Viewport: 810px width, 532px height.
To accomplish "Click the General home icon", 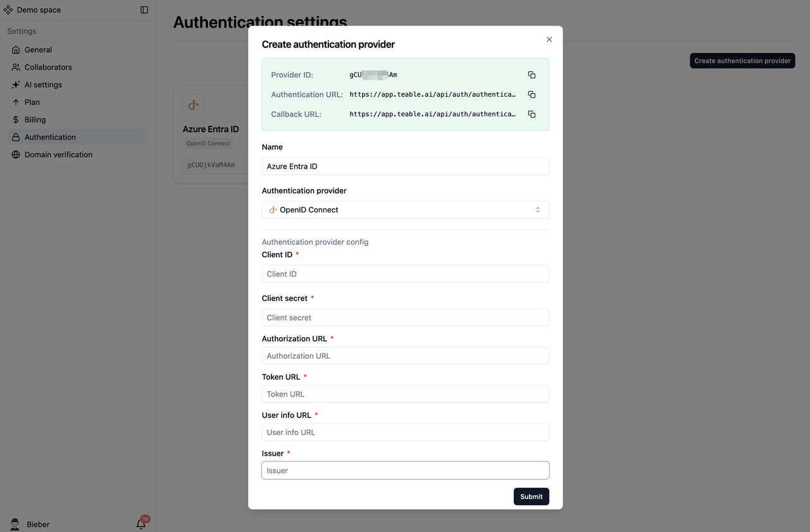I will [16, 49].
